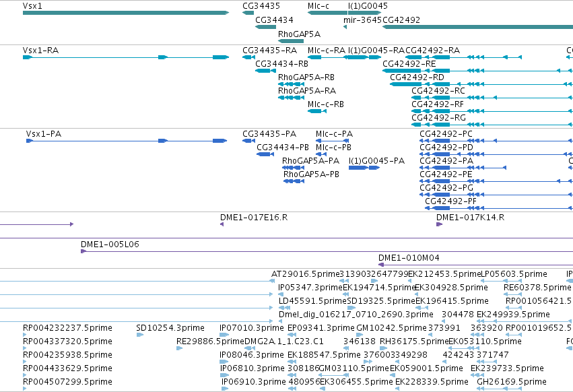Click the SD10254.3prime EST

click(139, 335)
